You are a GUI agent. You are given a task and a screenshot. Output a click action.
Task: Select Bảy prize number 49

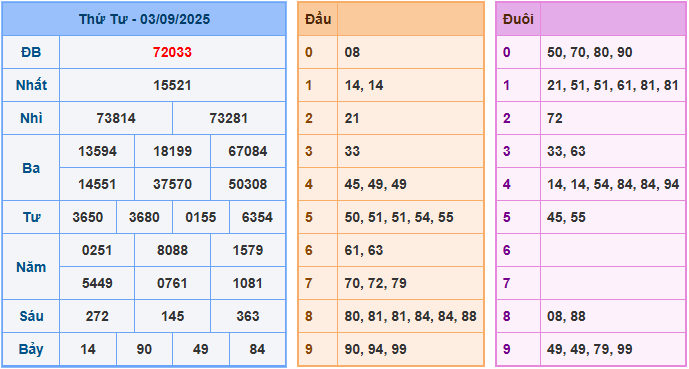[x=200, y=349]
